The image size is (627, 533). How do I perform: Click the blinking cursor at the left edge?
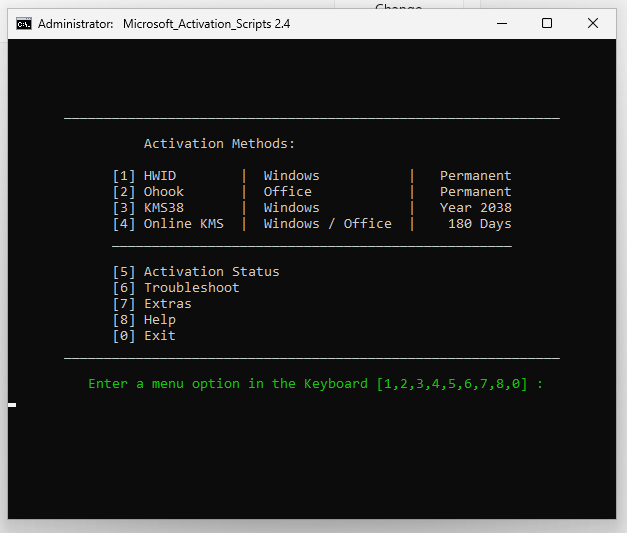click(x=12, y=404)
